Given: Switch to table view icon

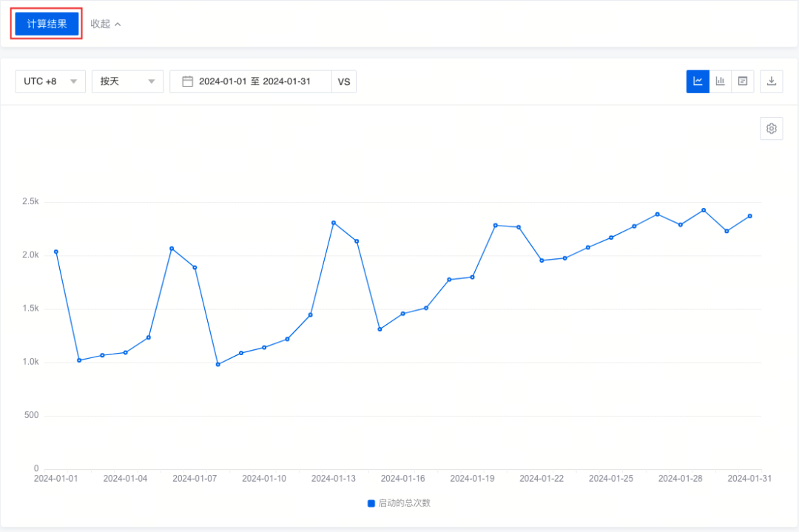Looking at the screenshot, I should (x=742, y=81).
